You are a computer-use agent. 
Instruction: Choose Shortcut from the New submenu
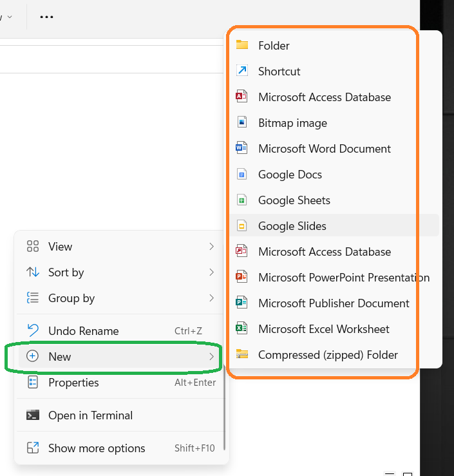click(334, 71)
